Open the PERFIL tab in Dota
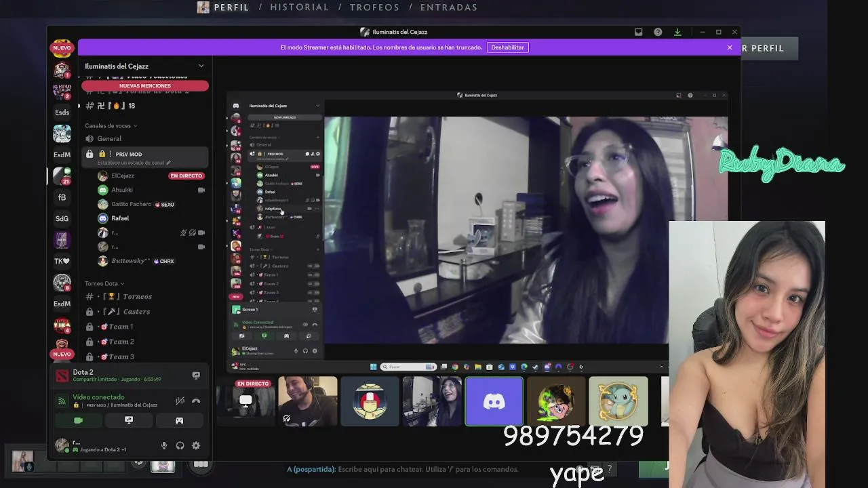This screenshot has height=488, width=868. tap(231, 7)
